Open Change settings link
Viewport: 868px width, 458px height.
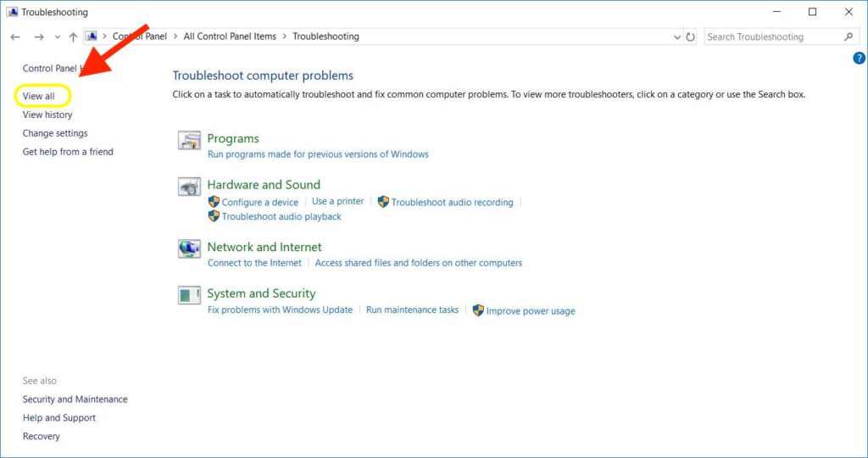click(x=55, y=133)
